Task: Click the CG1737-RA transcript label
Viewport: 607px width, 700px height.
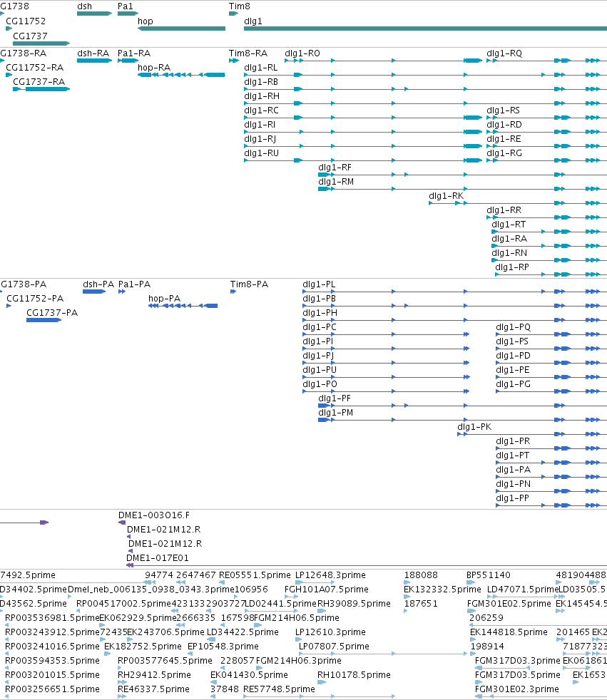Action: coord(39,82)
